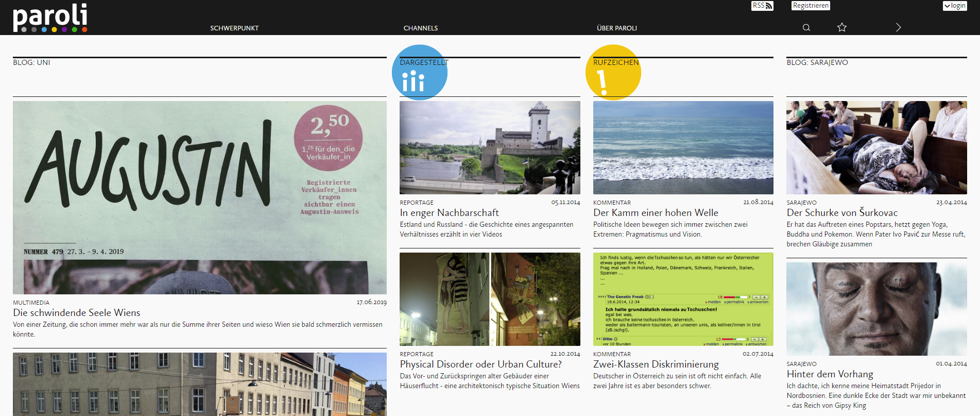980x416 pixels.
Task: Open article In enger Nachbarschaft
Action: pos(450,213)
